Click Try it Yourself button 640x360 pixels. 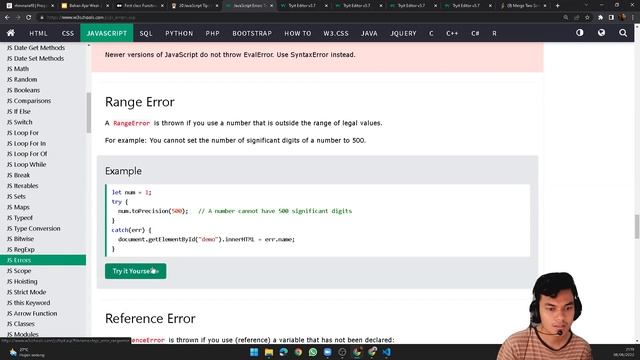click(x=136, y=271)
